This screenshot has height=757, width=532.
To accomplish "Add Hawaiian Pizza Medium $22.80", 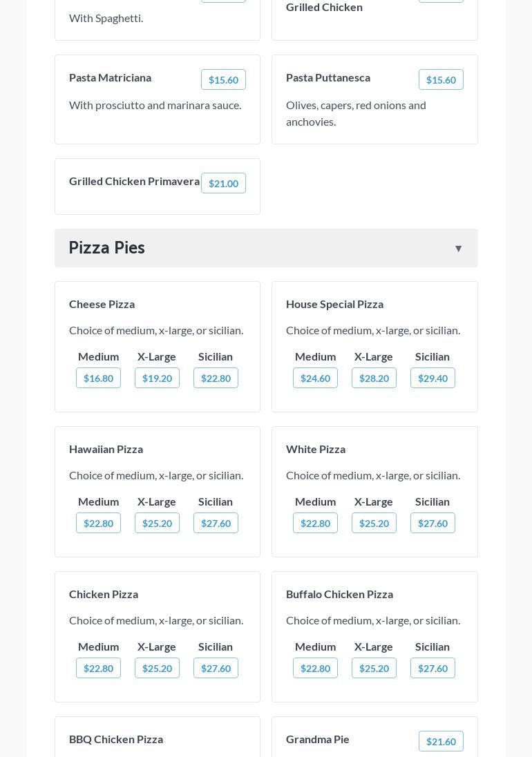I will (x=98, y=523).
